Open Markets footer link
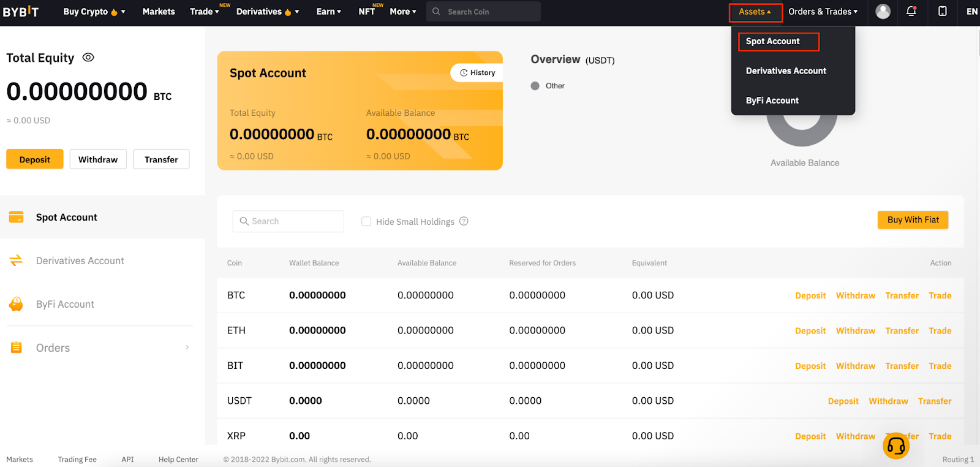This screenshot has width=980, height=467. [x=20, y=460]
